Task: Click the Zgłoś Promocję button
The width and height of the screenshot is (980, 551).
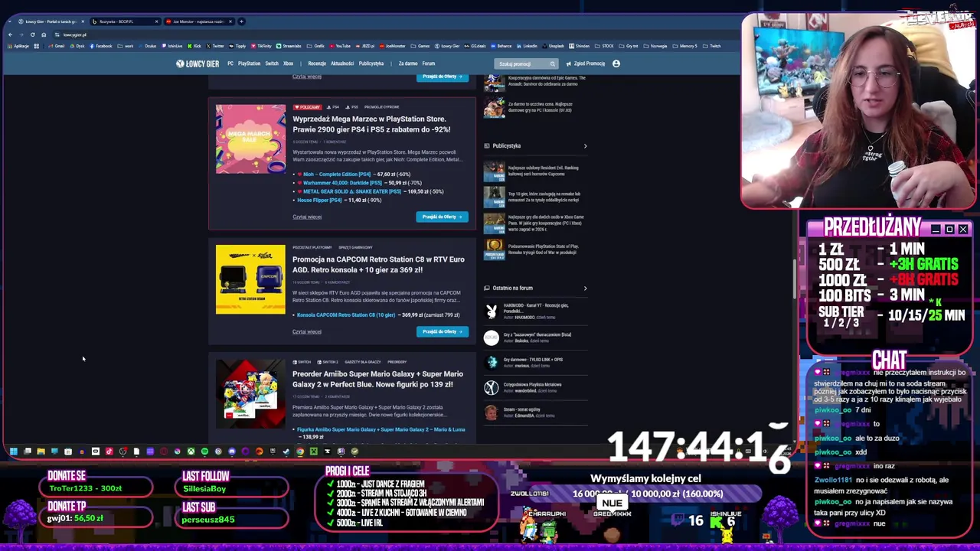Action: [x=586, y=64]
